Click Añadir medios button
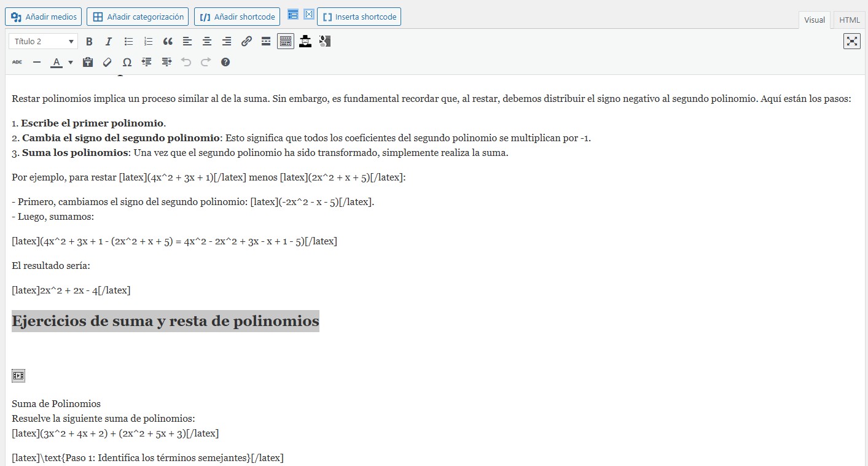 tap(44, 17)
